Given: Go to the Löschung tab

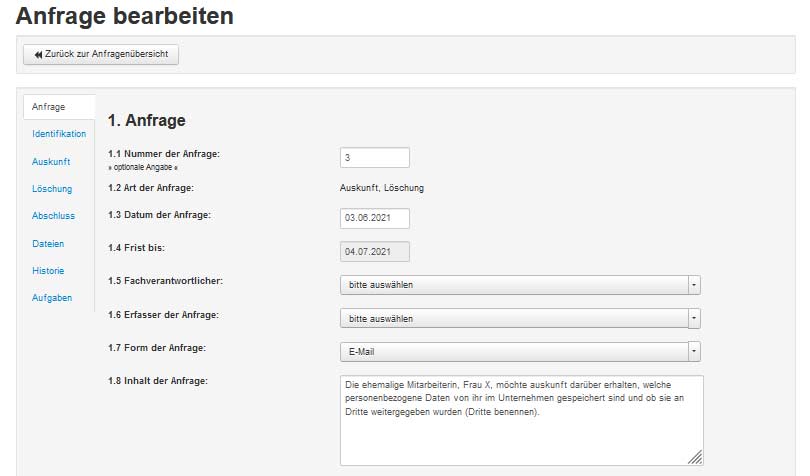Looking at the screenshot, I should pos(52,189).
